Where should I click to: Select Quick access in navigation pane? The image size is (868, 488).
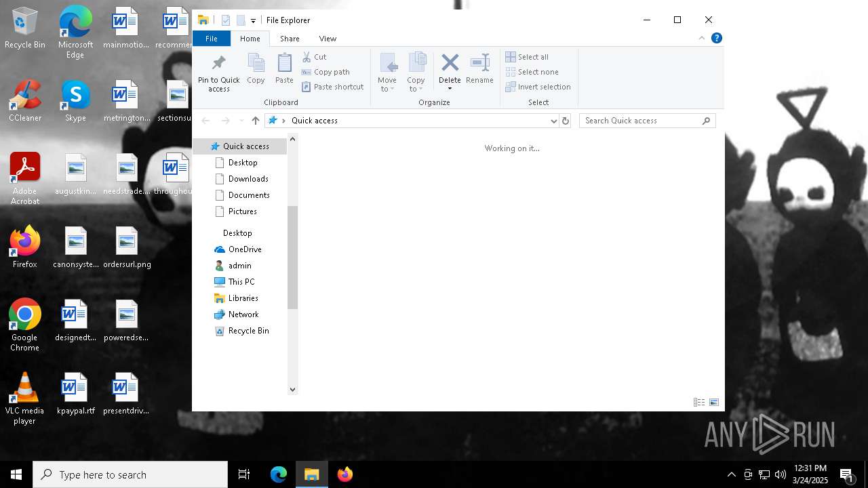pos(240,146)
